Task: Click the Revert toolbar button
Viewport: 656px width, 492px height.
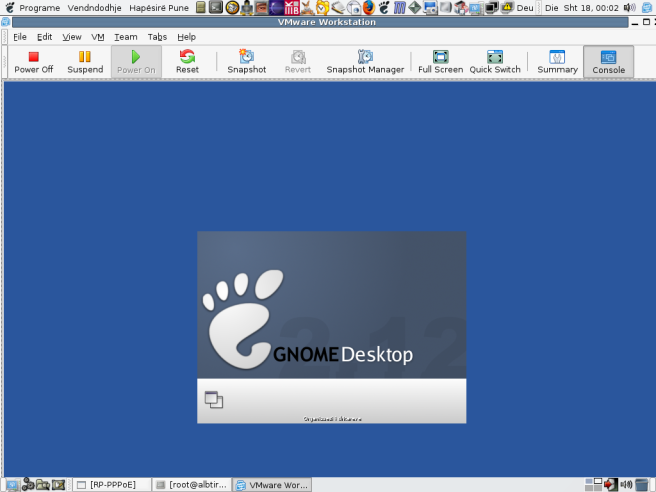Action: coord(298,62)
